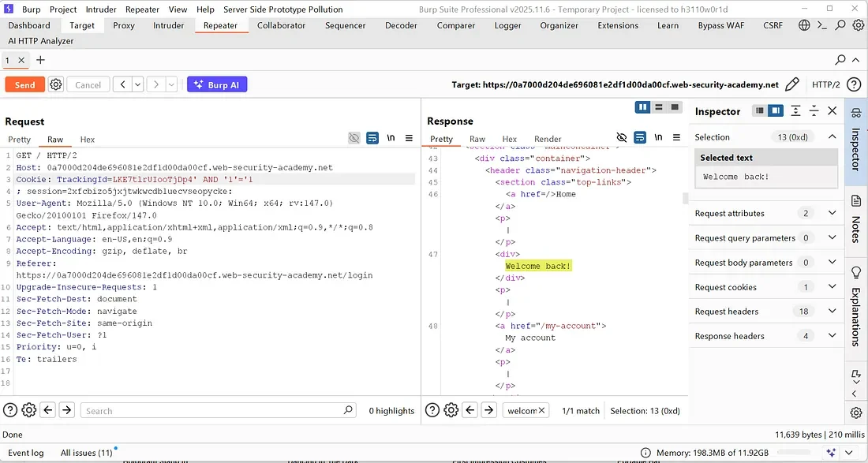
Task: Open the main Settings gear in the toolbar
Action: (859, 24)
